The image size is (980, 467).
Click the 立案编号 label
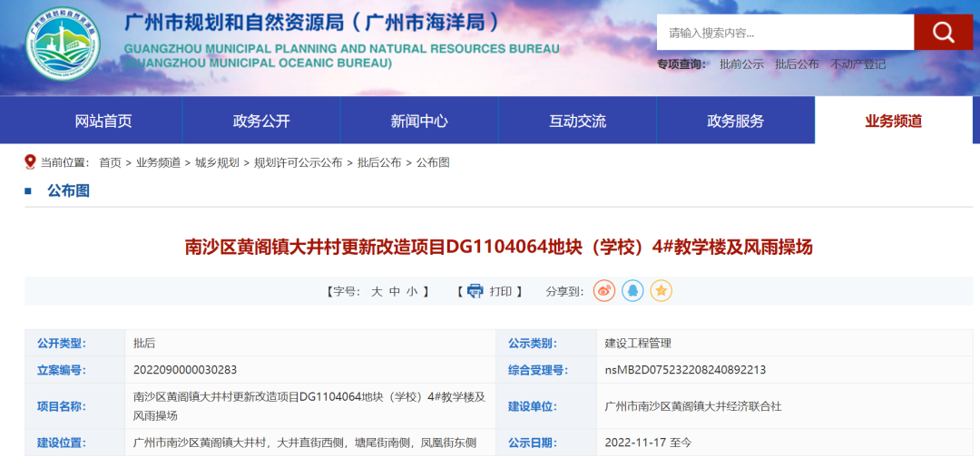[62, 370]
